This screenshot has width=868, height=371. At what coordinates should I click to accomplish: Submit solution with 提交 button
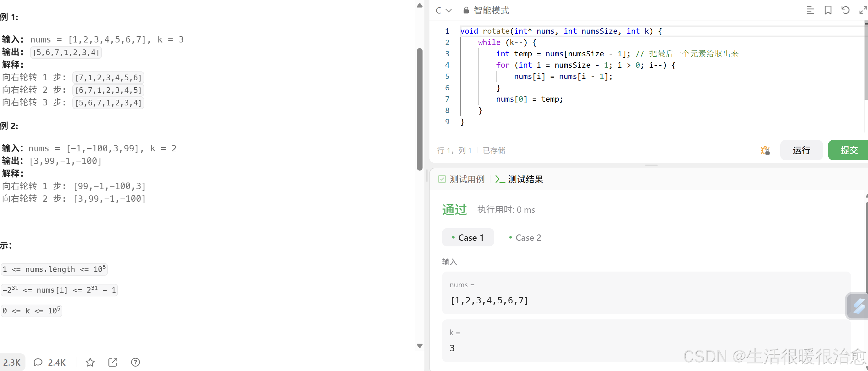(848, 150)
